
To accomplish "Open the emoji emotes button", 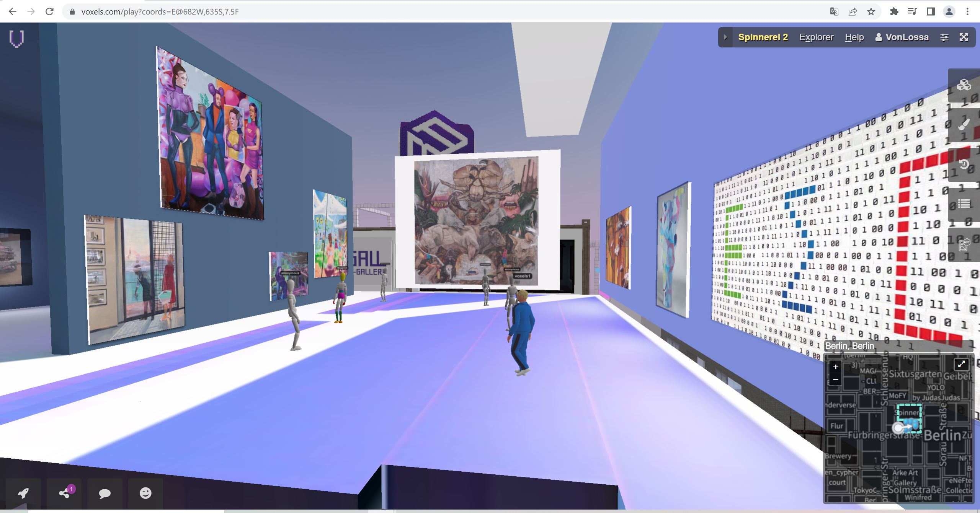I will pyautogui.click(x=145, y=493).
